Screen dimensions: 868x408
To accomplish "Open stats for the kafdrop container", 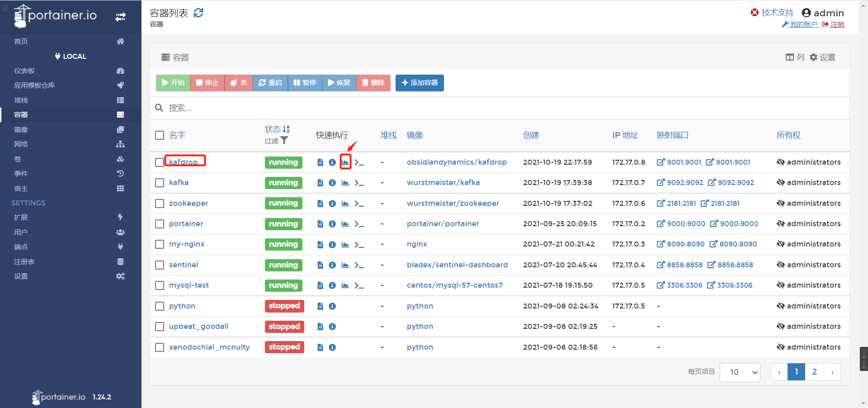I will click(345, 162).
